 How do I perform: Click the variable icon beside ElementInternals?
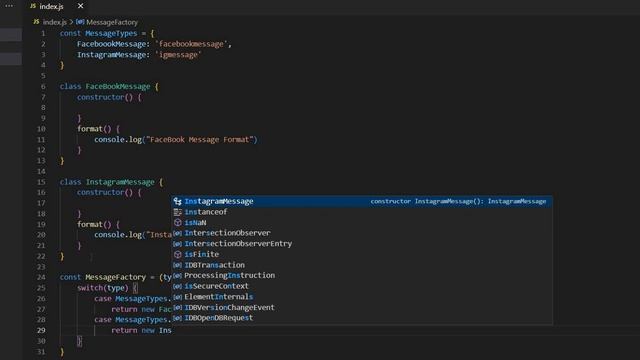[x=178, y=297]
